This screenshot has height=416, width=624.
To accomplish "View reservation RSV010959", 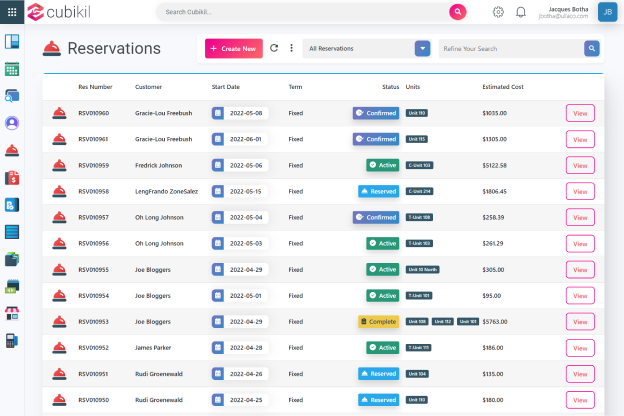I will pyautogui.click(x=580, y=166).
